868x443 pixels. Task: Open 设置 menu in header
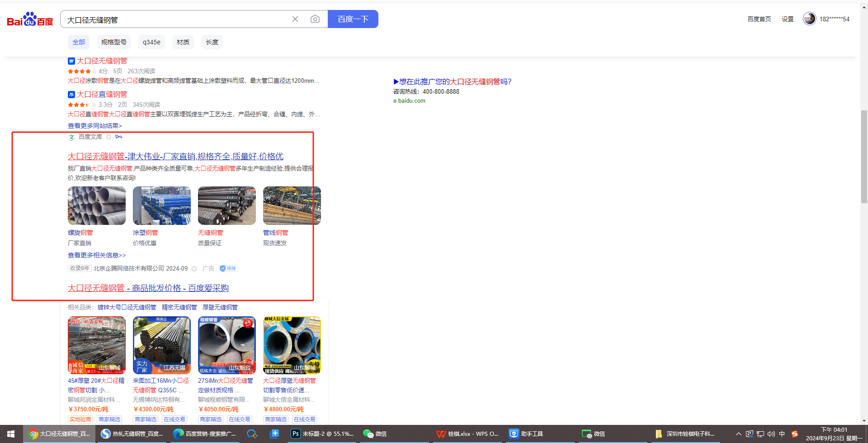pyautogui.click(x=788, y=19)
